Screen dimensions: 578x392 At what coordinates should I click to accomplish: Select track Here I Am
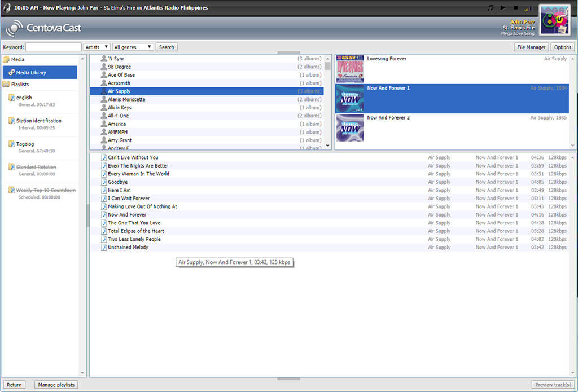click(329, 190)
